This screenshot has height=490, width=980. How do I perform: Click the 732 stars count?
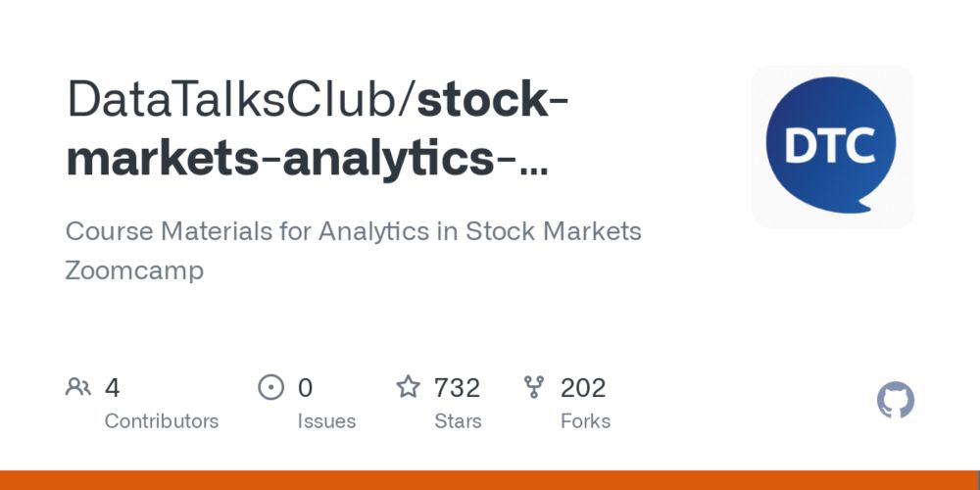[x=458, y=388]
